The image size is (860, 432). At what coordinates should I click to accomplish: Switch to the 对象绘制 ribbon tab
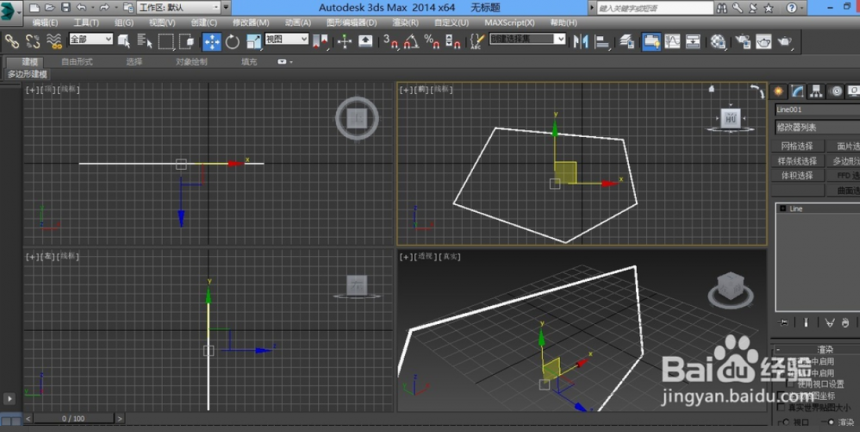coord(191,62)
